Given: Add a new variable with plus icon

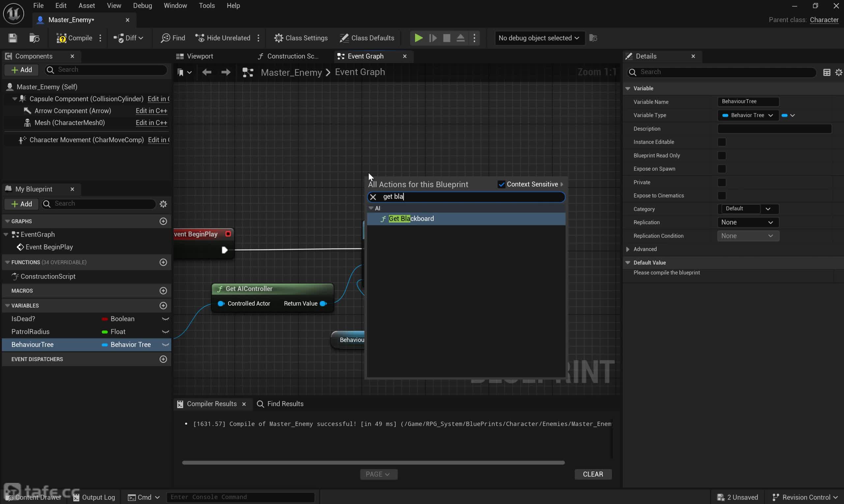Looking at the screenshot, I should [x=163, y=306].
